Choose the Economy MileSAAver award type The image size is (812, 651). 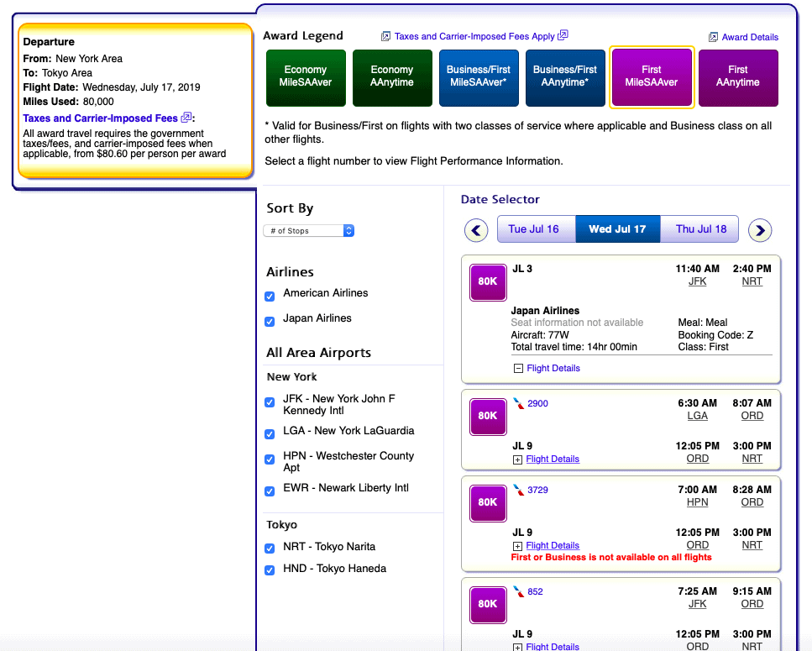coord(306,77)
